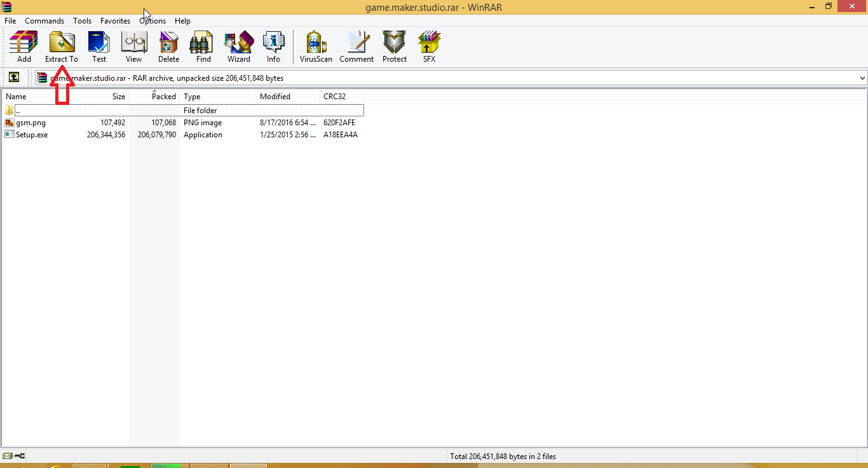Screen dimensions: 868x468
Task: Click the packed value 107,068
Action: pyautogui.click(x=163, y=123)
